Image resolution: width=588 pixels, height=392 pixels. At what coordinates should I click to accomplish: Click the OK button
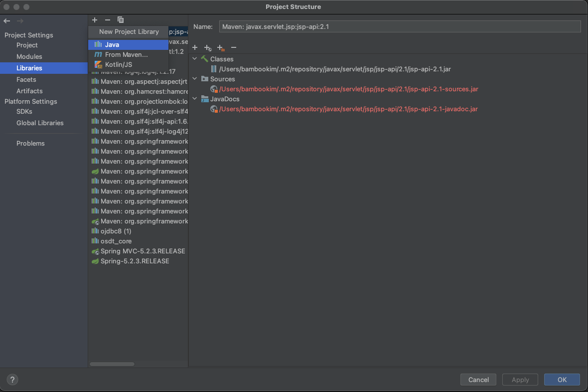pos(562,380)
